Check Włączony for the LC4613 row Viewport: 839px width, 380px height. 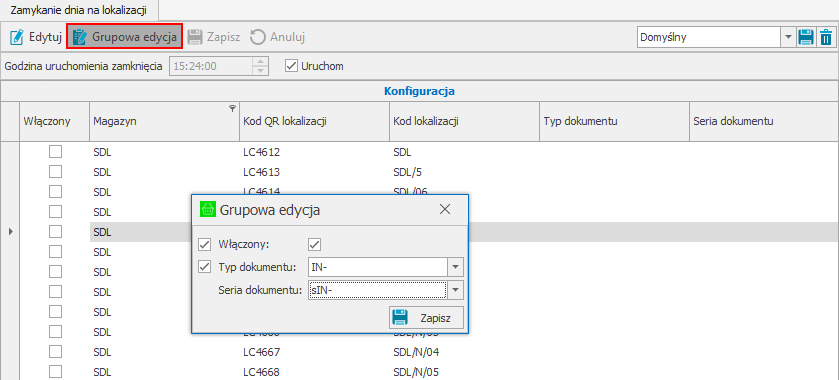[55, 172]
